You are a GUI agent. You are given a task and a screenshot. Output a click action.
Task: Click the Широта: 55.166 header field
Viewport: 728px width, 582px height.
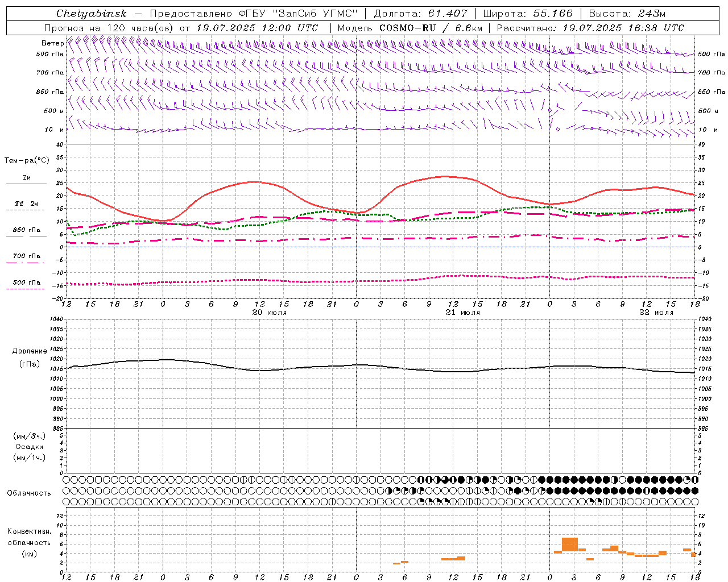[x=528, y=14]
